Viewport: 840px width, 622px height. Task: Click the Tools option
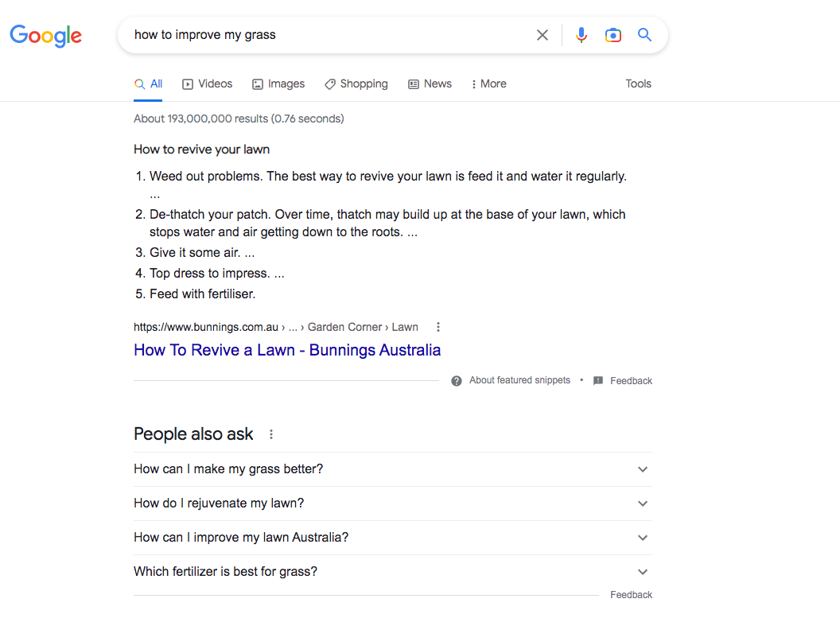(638, 84)
